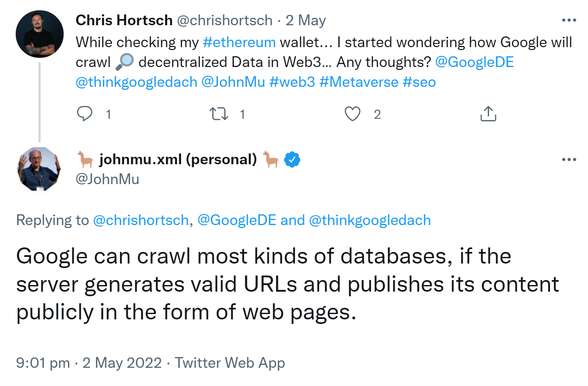Open the 2 May timestamp link
The height and width of the screenshot is (386, 588).
tap(305, 19)
